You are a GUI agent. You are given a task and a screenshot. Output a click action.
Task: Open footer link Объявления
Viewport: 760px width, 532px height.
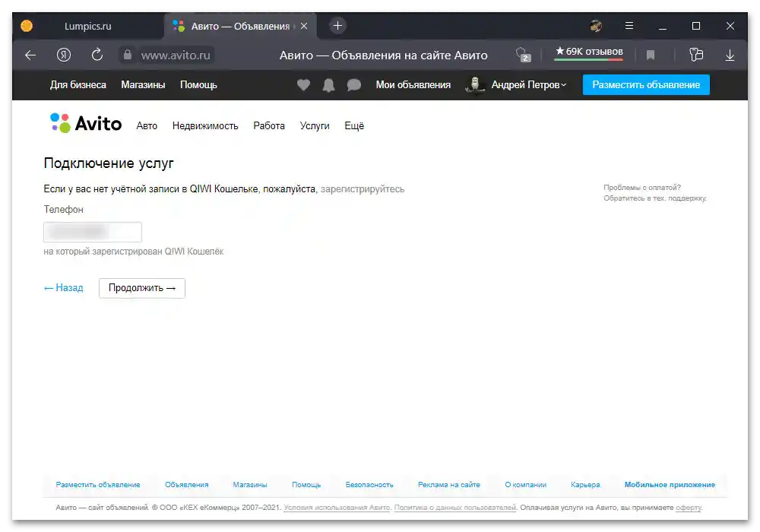[x=187, y=485]
